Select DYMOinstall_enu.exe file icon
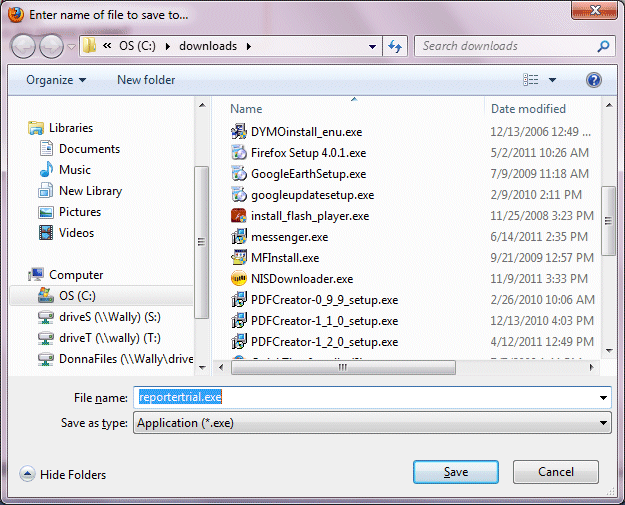Screen dimensions: 625x505 (x=239, y=132)
